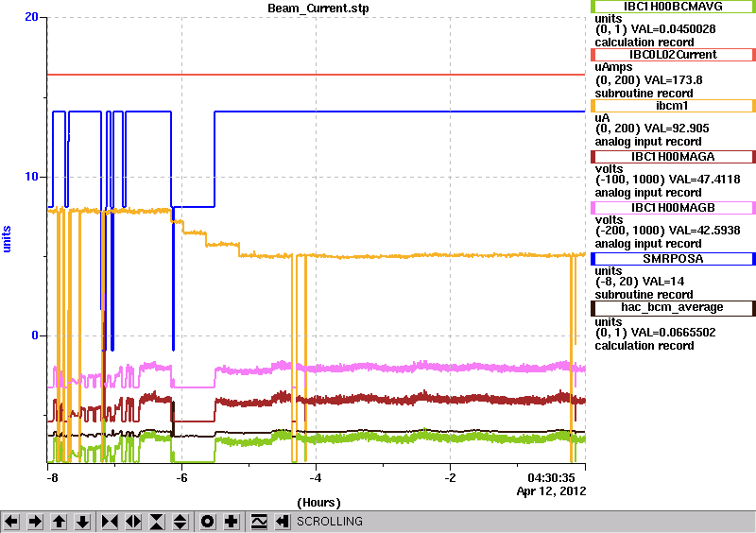Select the SMRPOSA legend entry
756x533 pixels.
[x=673, y=259]
